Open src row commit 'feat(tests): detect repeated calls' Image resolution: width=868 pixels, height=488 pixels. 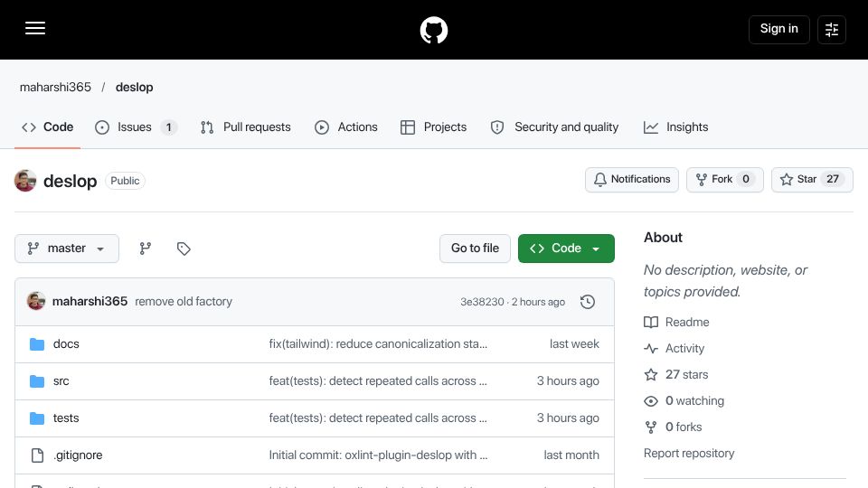click(378, 381)
